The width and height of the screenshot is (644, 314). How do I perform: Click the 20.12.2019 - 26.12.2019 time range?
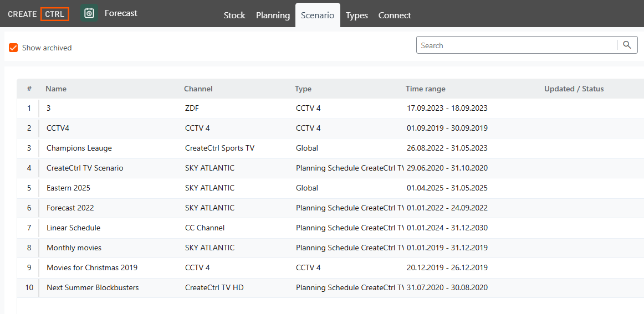tap(447, 267)
